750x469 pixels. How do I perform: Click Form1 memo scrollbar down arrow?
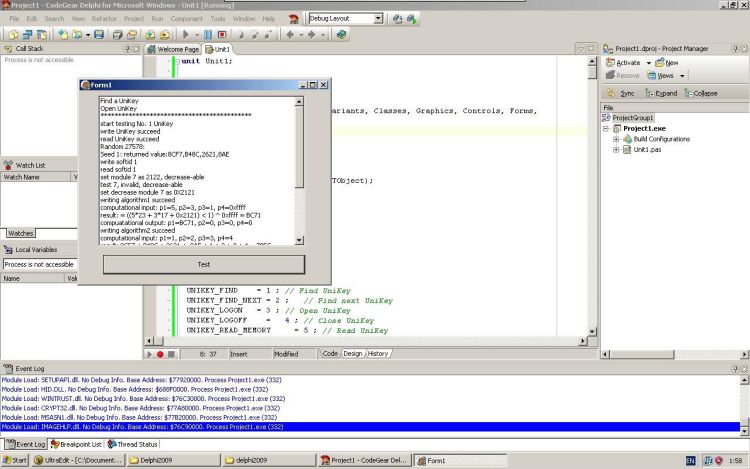coord(299,240)
